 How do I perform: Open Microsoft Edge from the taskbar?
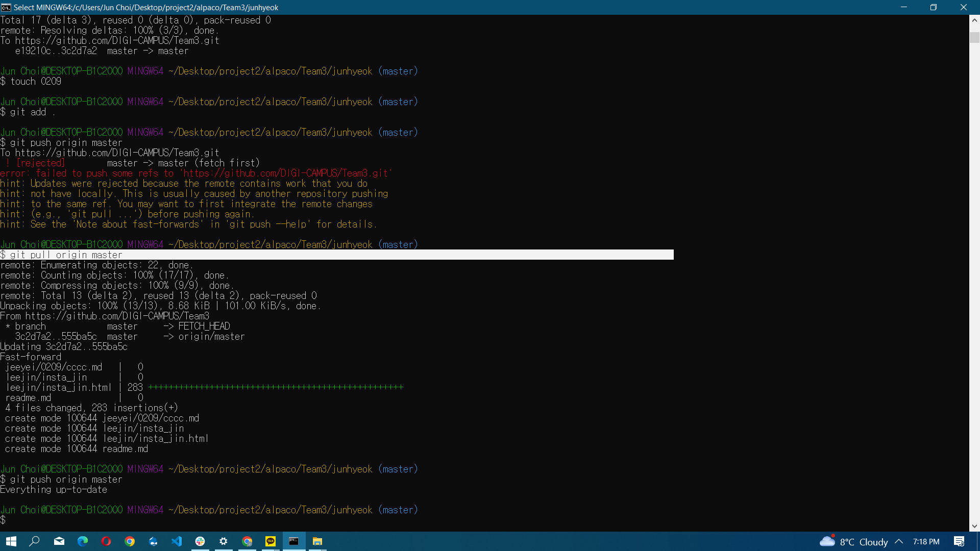(83, 541)
